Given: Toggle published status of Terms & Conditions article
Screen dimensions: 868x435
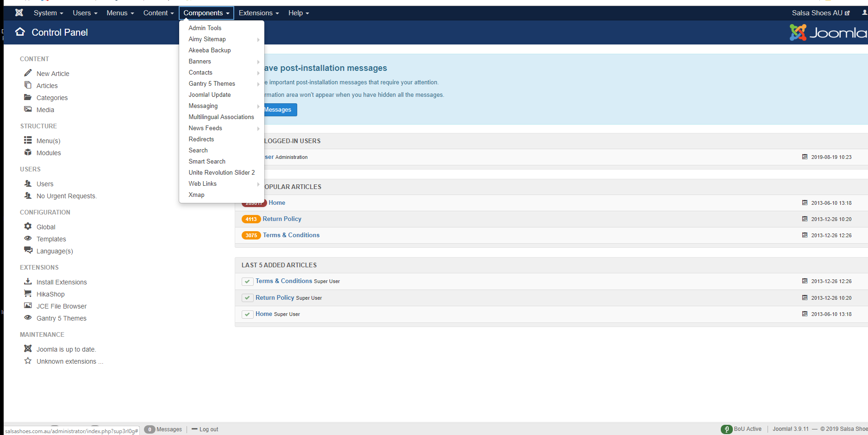Looking at the screenshot, I should click(247, 281).
